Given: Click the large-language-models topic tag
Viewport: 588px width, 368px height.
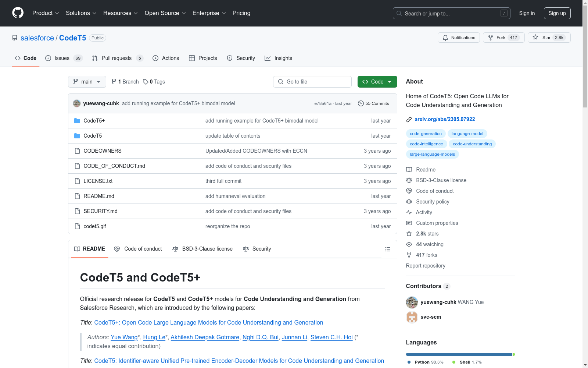Looking at the screenshot, I should click(432, 154).
